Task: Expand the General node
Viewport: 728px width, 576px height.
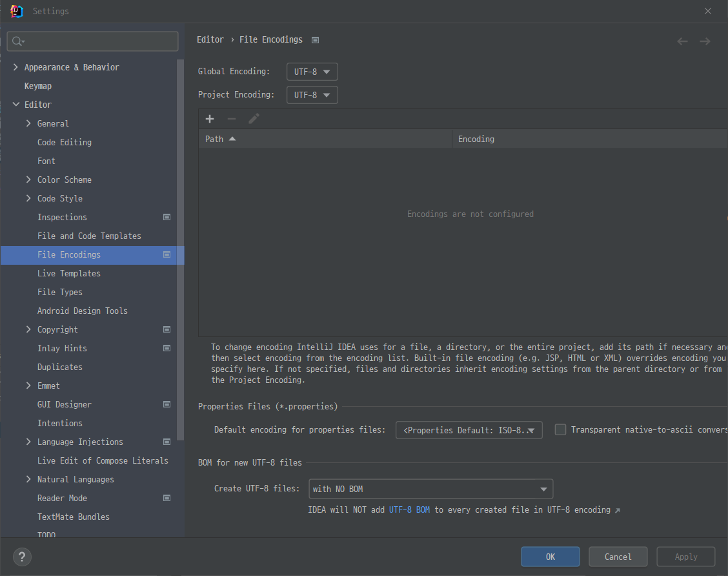Action: pos(28,123)
